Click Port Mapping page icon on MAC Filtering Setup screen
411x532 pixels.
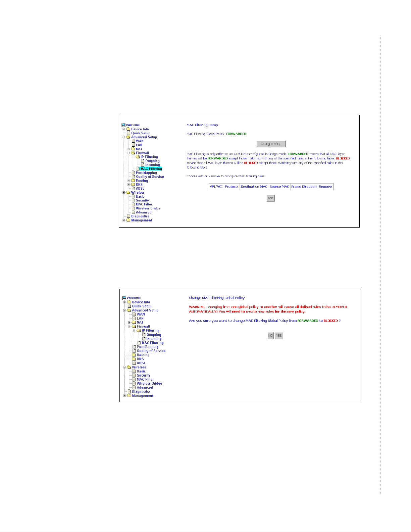[x=133, y=173]
